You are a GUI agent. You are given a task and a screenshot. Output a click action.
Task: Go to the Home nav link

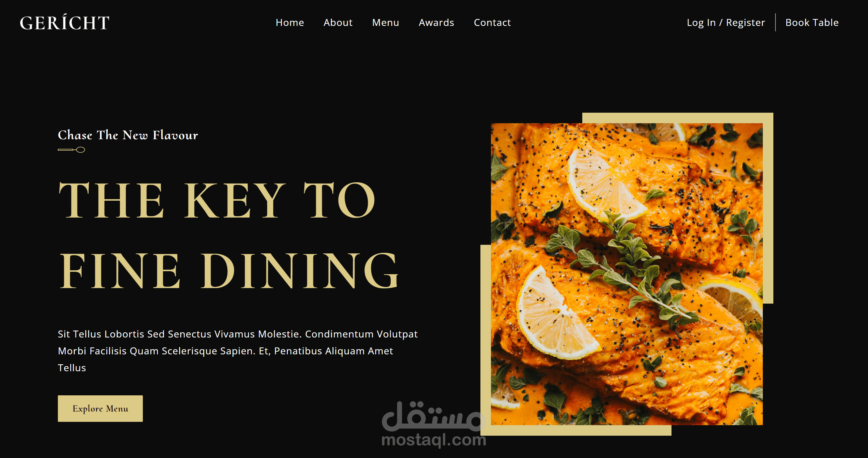point(290,23)
